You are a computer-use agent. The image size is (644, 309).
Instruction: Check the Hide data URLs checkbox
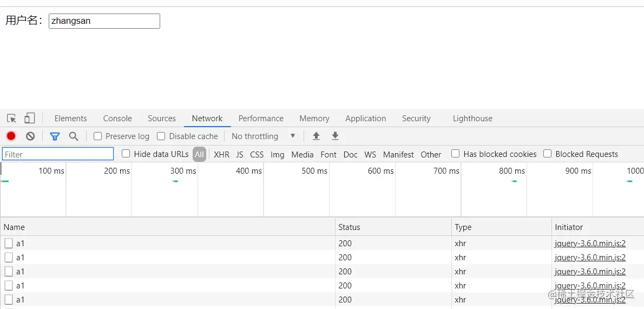click(126, 154)
